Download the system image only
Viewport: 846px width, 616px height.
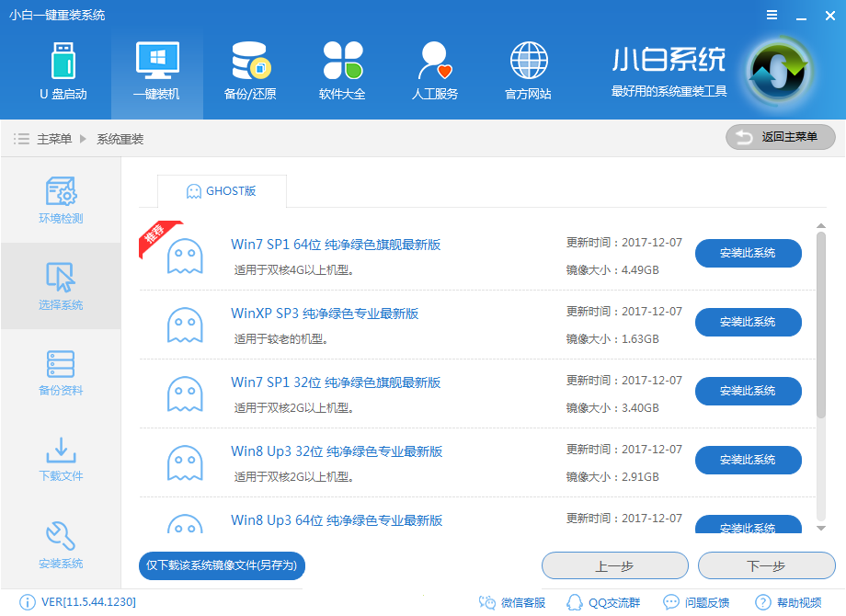point(221,565)
